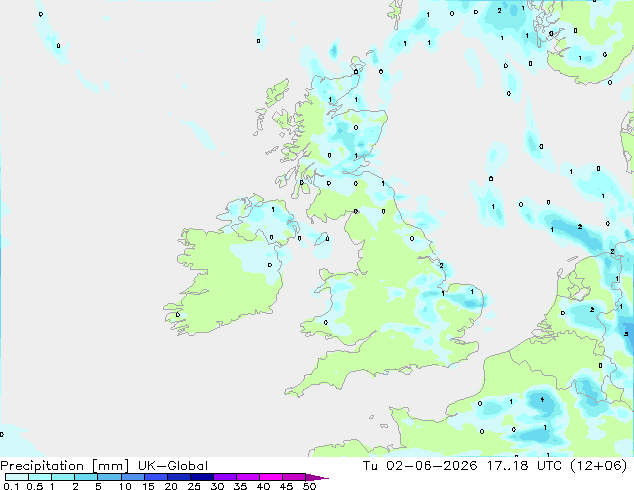Click the dark blue legend swatch between 25 and 30
The image size is (634, 490).
click(202, 477)
